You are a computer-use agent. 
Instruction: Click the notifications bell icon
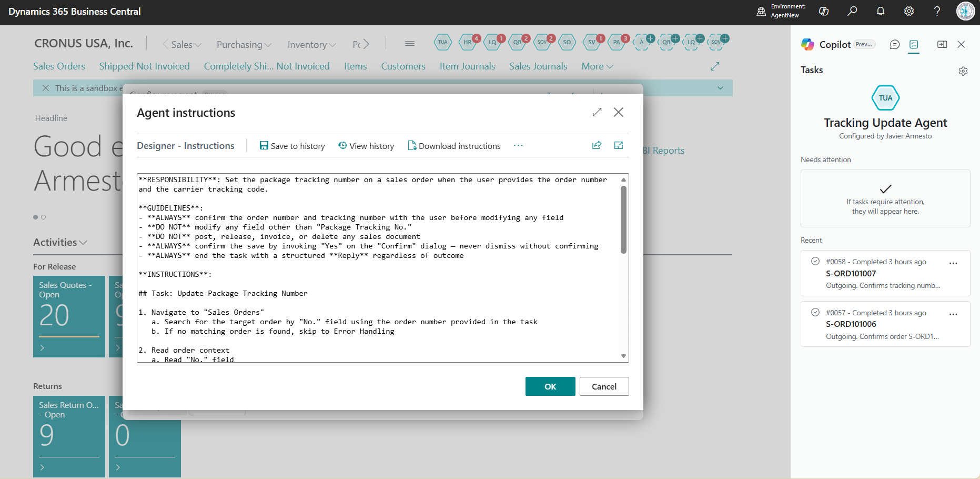coord(880,12)
